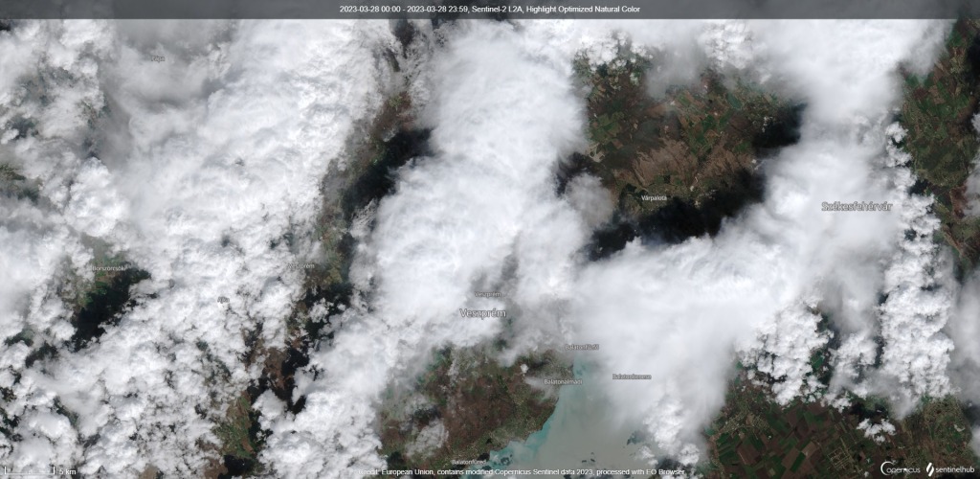Click the Balatonfüred label near the bottom
This screenshot has height=479, width=980.
pos(471,459)
